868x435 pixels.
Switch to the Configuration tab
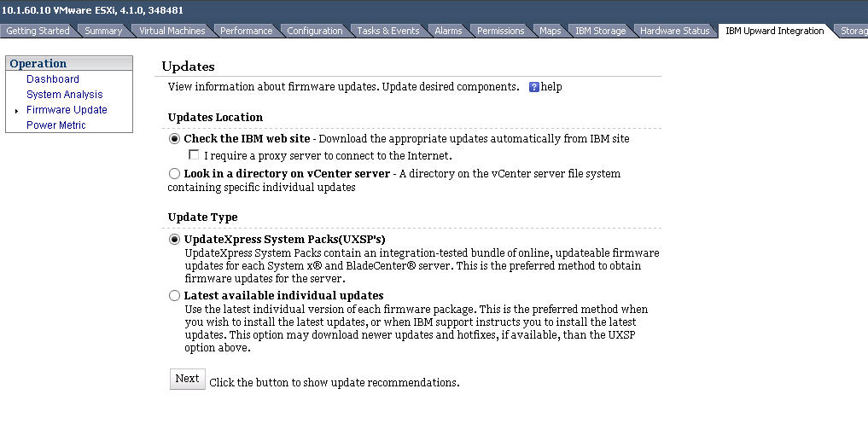pyautogui.click(x=314, y=31)
